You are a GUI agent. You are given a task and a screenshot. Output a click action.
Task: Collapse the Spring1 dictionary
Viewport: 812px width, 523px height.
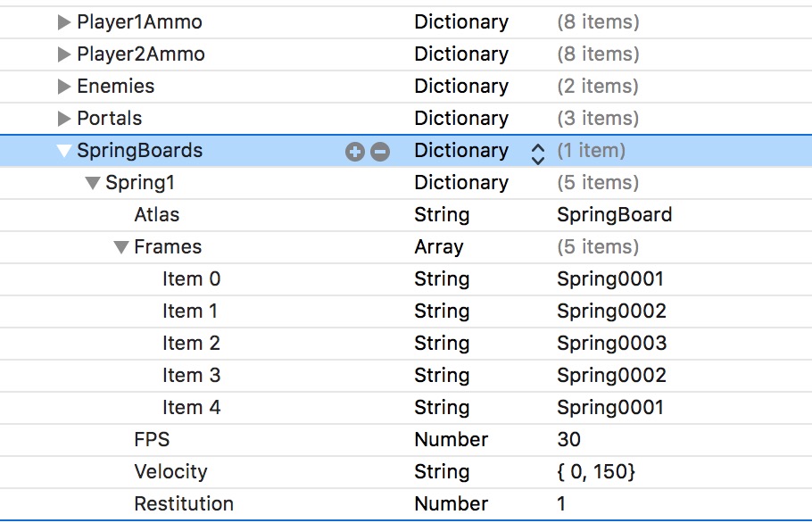93,183
